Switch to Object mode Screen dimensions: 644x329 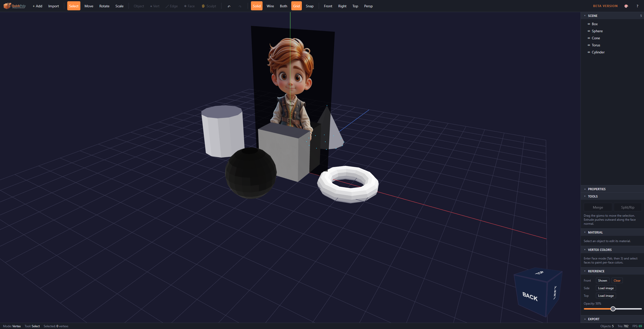[139, 6]
